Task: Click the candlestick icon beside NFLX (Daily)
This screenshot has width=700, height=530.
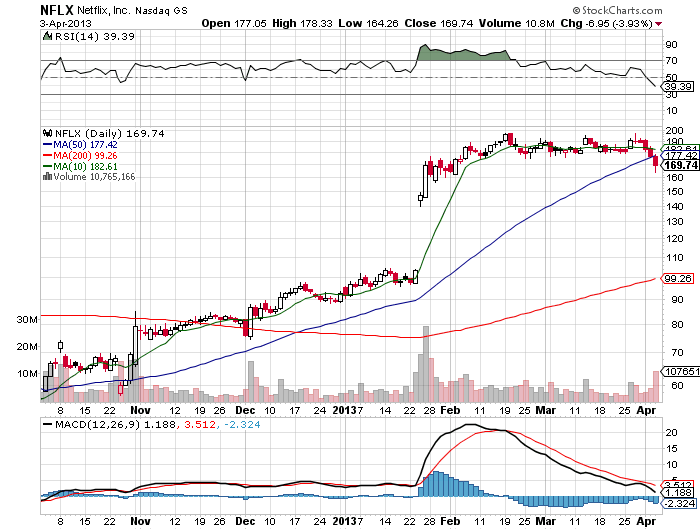Action: click(x=47, y=133)
